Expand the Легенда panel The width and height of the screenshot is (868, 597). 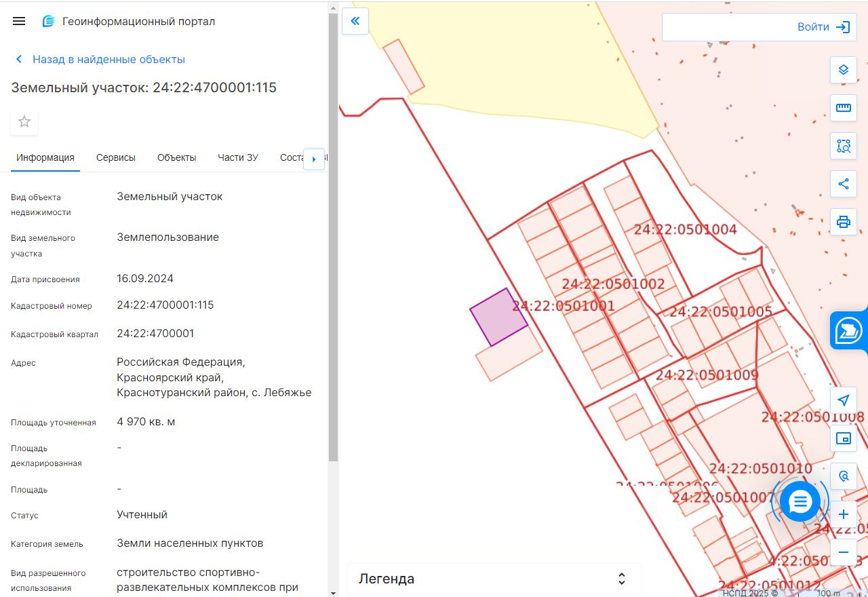click(x=494, y=579)
